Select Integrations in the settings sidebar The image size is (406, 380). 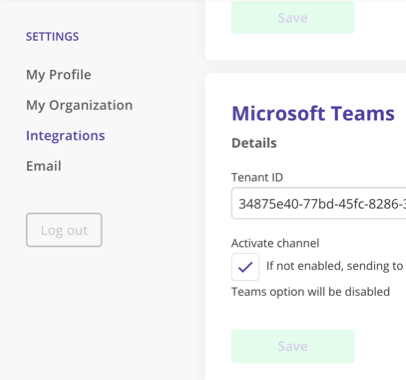(65, 136)
